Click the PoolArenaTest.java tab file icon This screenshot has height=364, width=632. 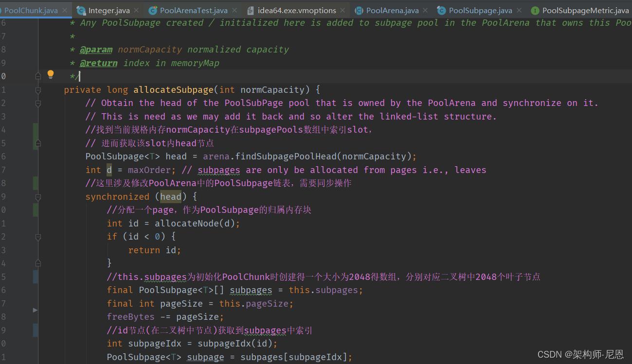(153, 10)
